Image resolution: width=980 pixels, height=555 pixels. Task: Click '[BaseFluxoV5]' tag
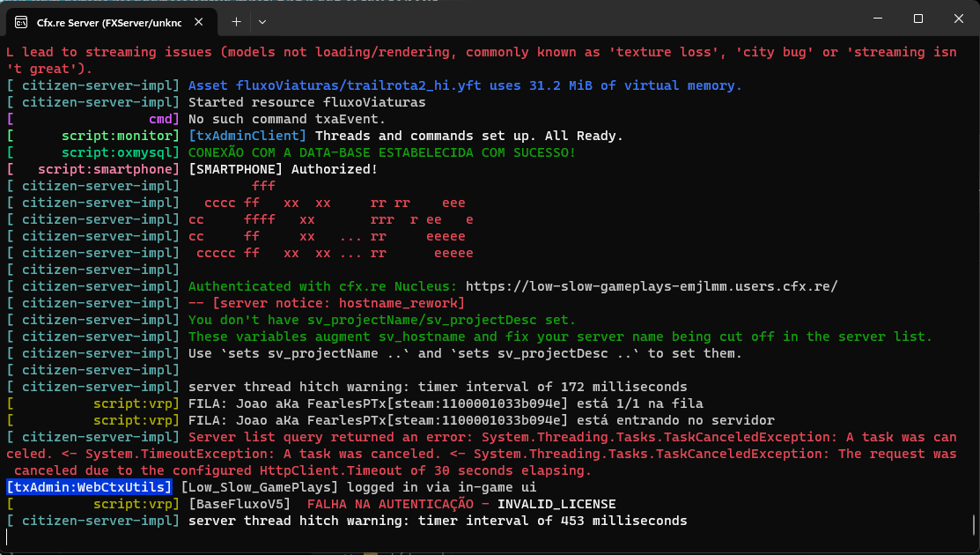239,504
